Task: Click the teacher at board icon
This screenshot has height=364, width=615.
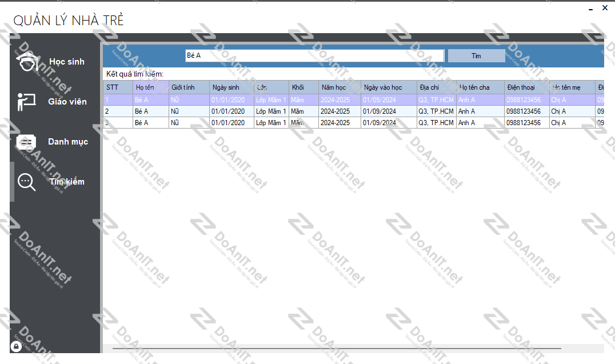Action: tap(26, 102)
